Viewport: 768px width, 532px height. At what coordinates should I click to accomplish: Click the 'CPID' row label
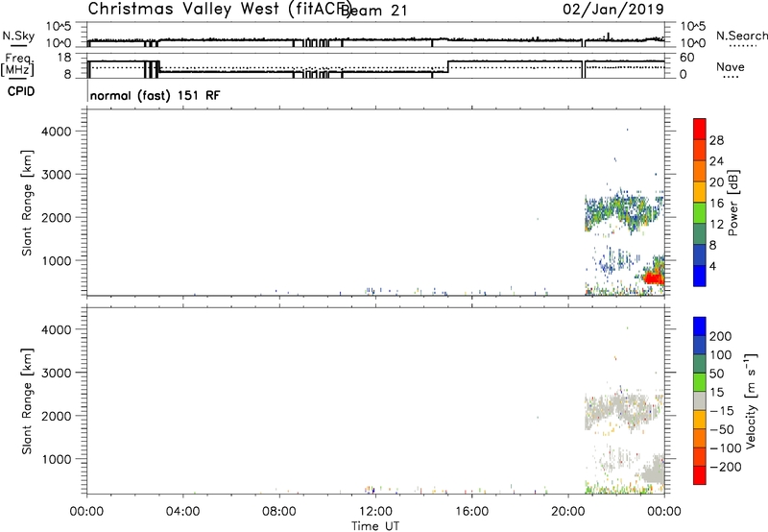click(x=20, y=91)
